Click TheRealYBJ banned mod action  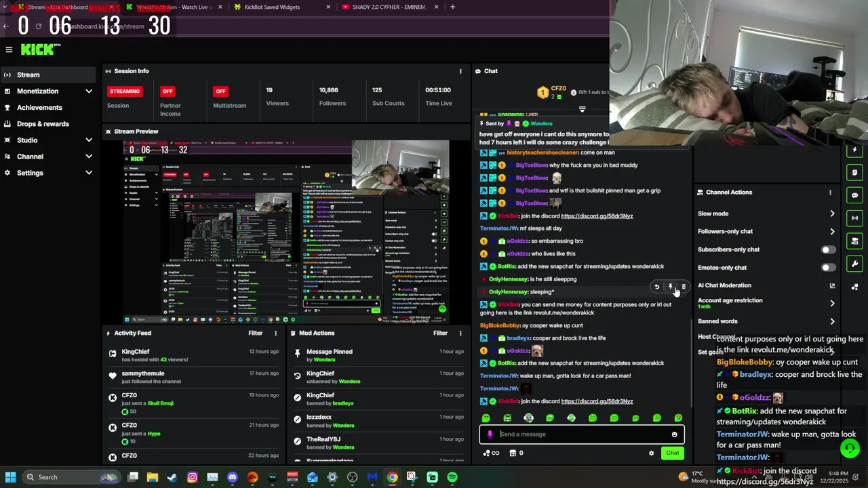click(378, 443)
